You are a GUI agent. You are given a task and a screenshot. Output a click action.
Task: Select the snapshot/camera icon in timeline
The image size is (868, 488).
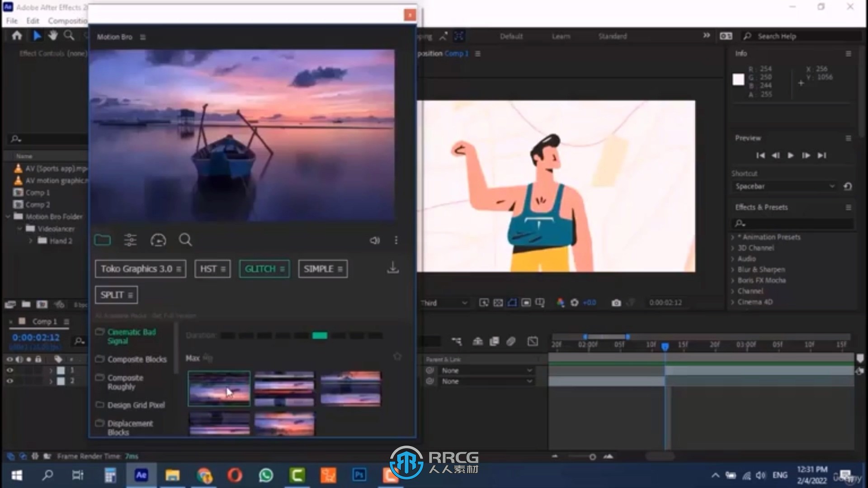(616, 303)
